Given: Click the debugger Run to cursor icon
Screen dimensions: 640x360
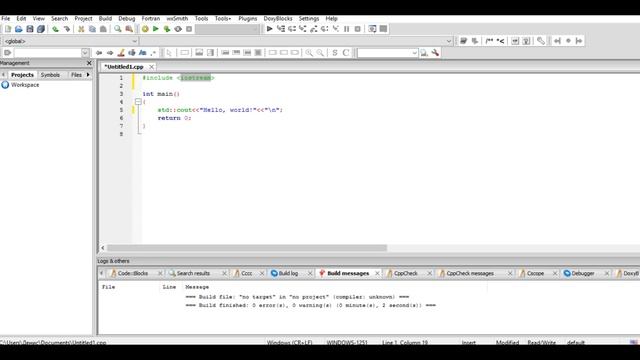Looking at the screenshot, I should click(x=281, y=29).
